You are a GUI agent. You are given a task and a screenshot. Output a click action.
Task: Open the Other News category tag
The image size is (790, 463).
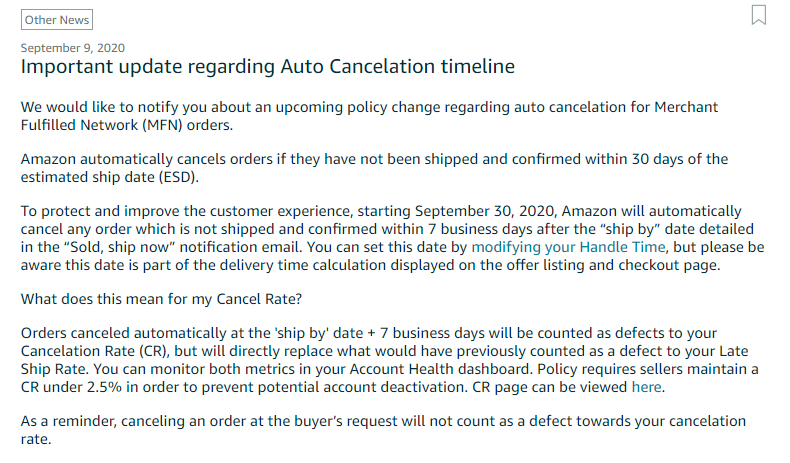pos(57,20)
